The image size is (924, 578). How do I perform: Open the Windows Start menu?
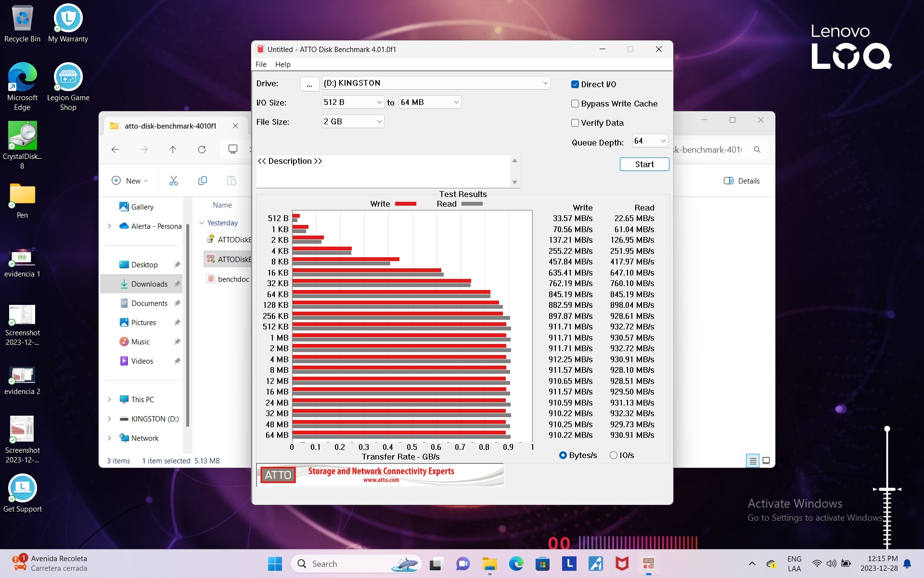(x=275, y=564)
